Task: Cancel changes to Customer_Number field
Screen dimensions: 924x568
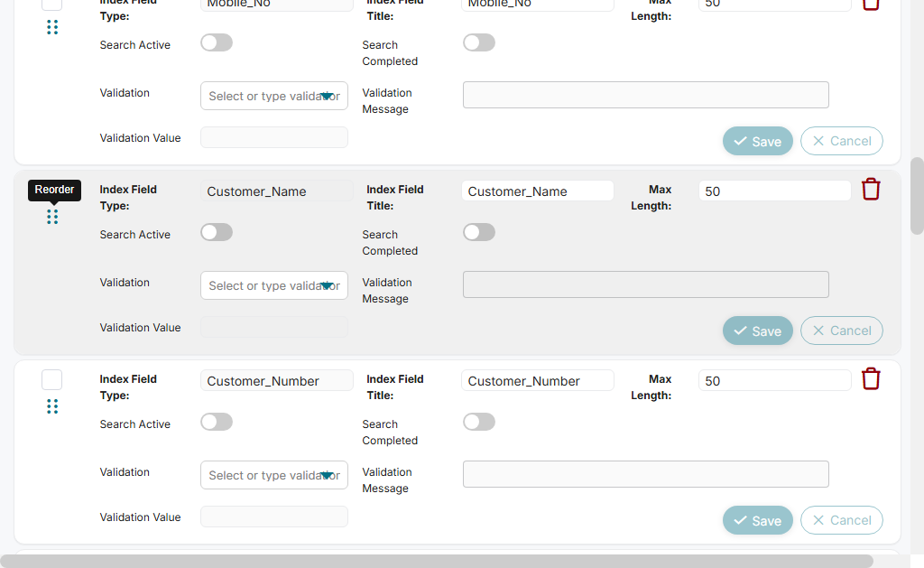Action: click(841, 520)
